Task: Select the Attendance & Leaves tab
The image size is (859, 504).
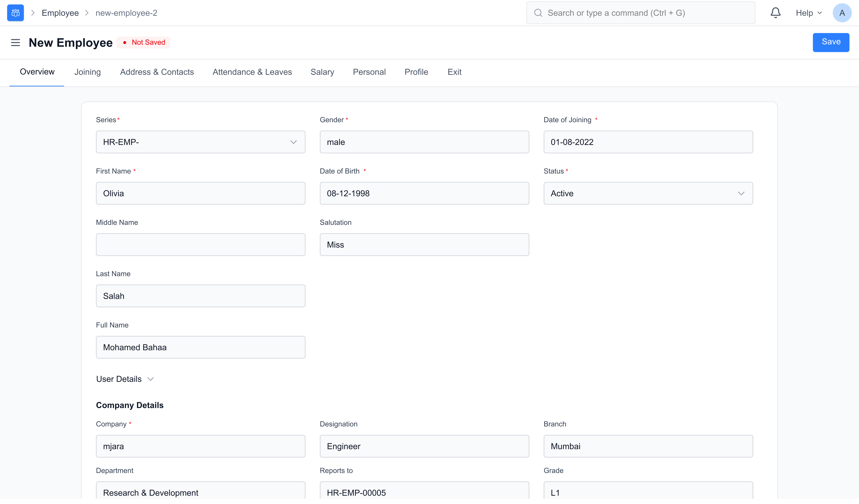Action: pos(252,72)
